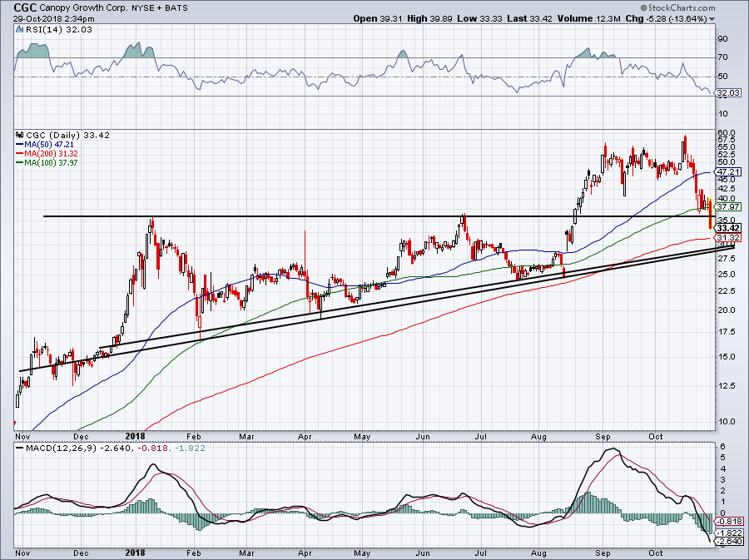
Task: Click the Volume 12.3M value
Action: tap(588, 18)
